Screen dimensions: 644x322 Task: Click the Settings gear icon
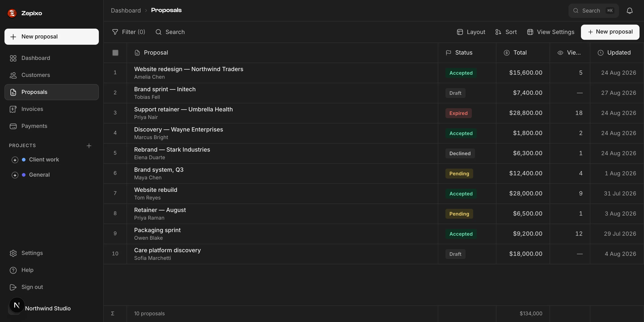pos(13,253)
